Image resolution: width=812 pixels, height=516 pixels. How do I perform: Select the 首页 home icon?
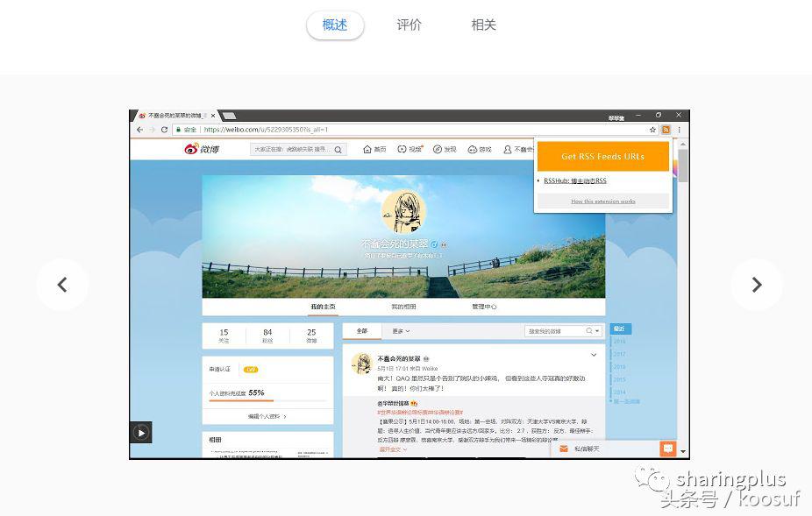click(367, 149)
